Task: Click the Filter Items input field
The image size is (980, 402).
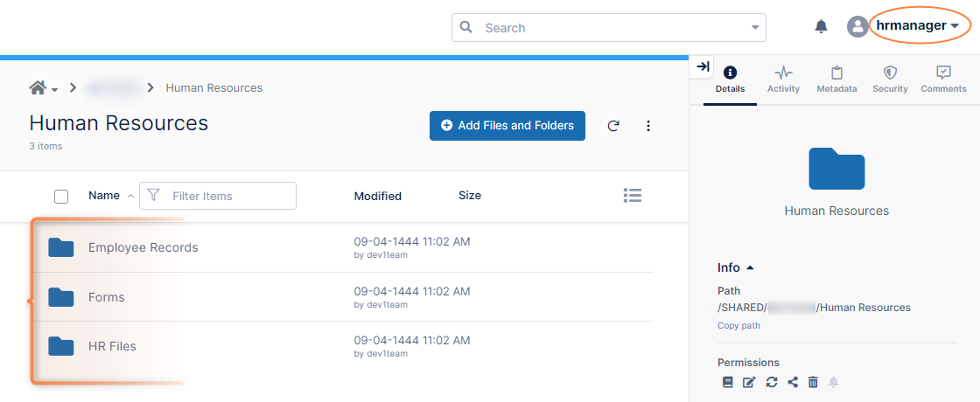Action: click(227, 196)
